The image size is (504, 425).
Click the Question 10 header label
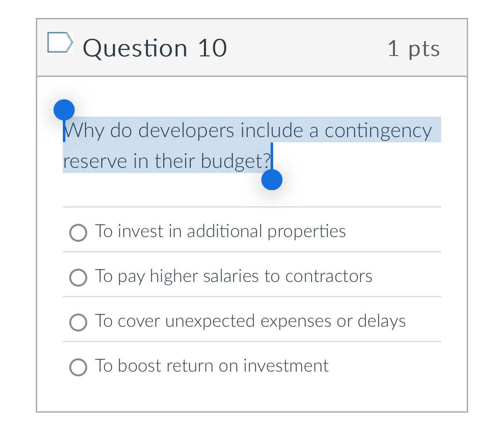click(x=154, y=47)
